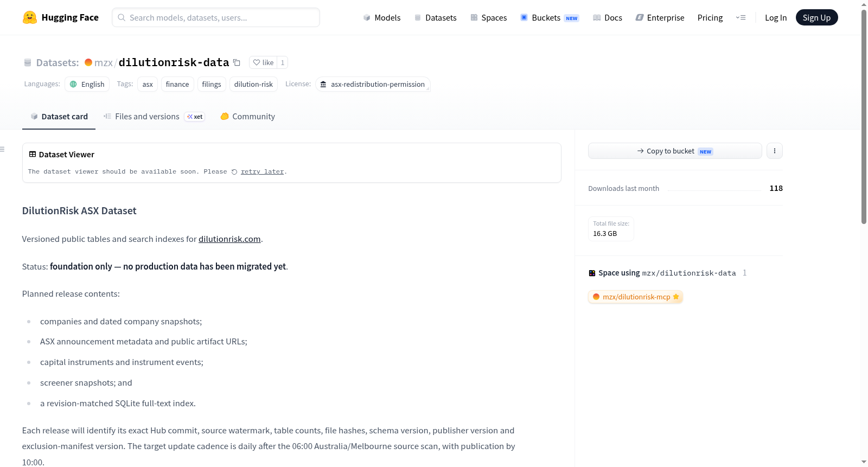Image resolution: width=868 pixels, height=467 pixels.
Task: Open the Datasets navigation item
Action: [435, 17]
